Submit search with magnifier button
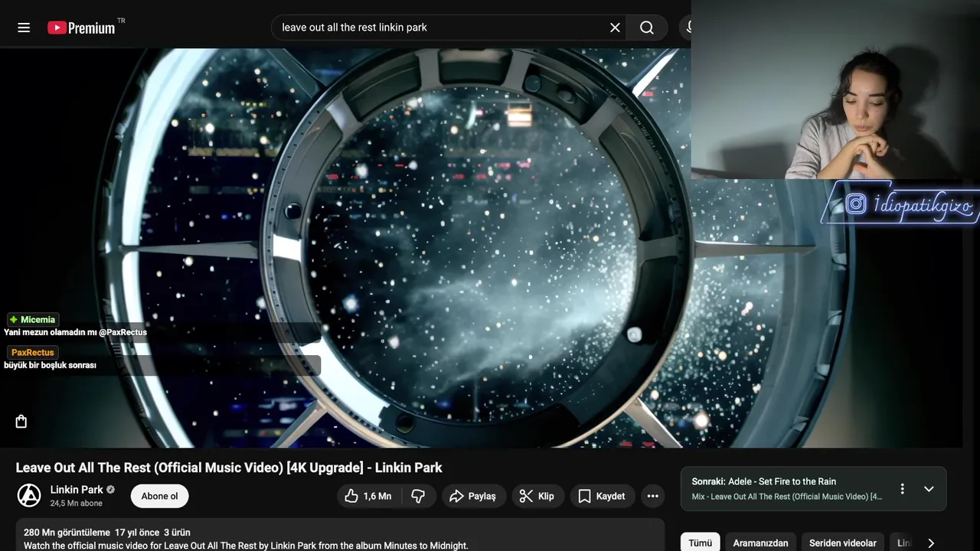The image size is (980, 551). 647,28
